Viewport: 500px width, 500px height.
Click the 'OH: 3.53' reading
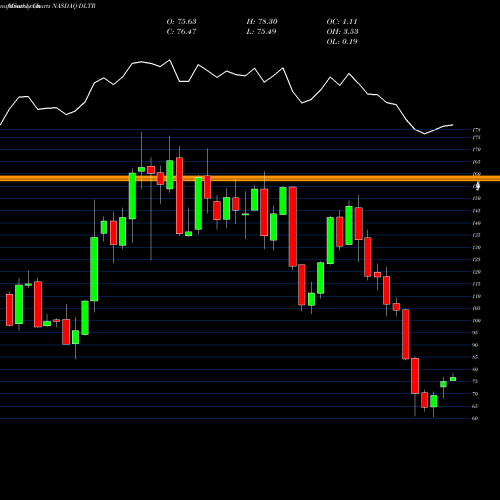tap(342, 32)
